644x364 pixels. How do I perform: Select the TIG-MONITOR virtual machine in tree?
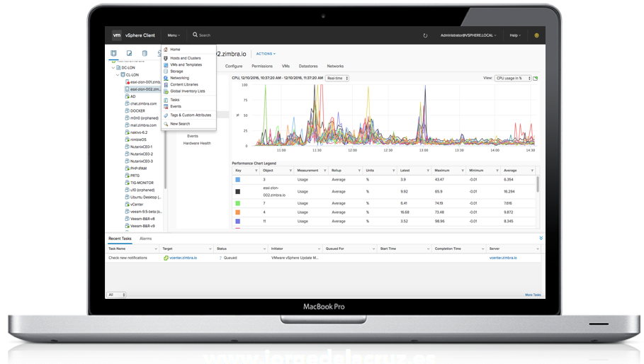[x=142, y=183]
